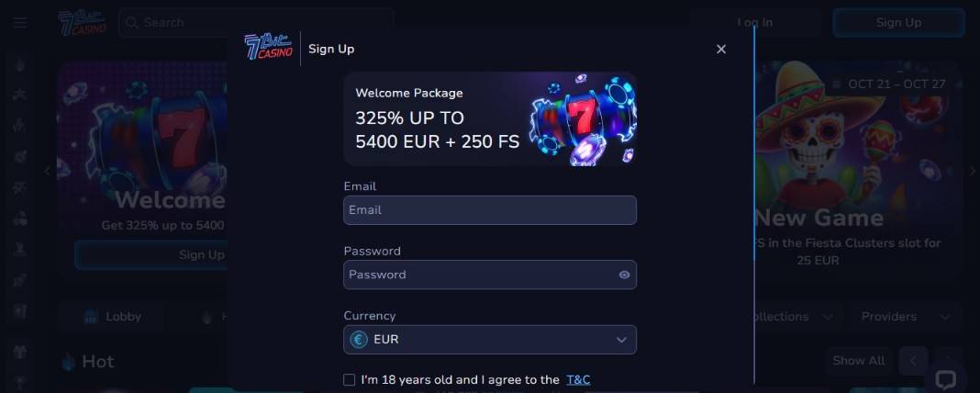The height and width of the screenshot is (393, 980).
Task: Go to next banner slide arrow
Action: (x=973, y=171)
